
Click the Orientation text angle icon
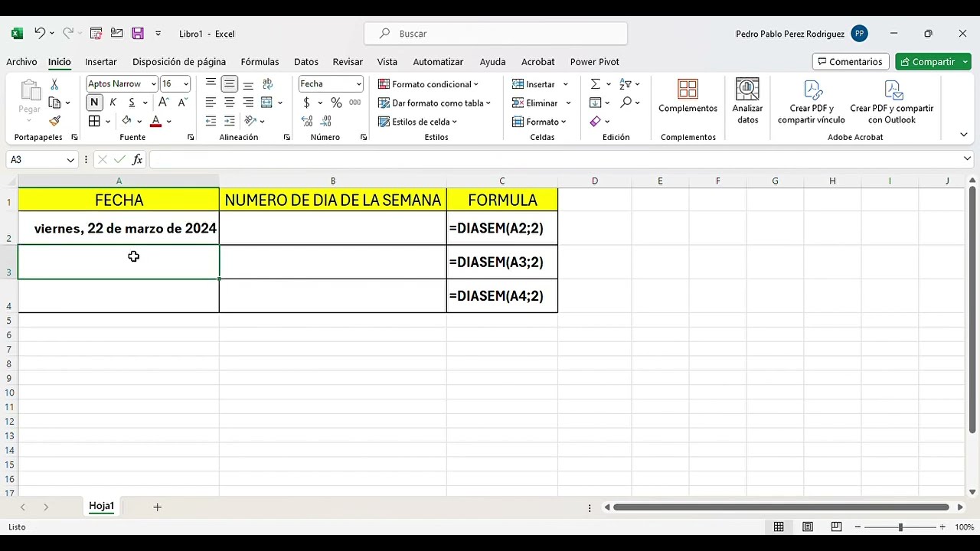250,121
